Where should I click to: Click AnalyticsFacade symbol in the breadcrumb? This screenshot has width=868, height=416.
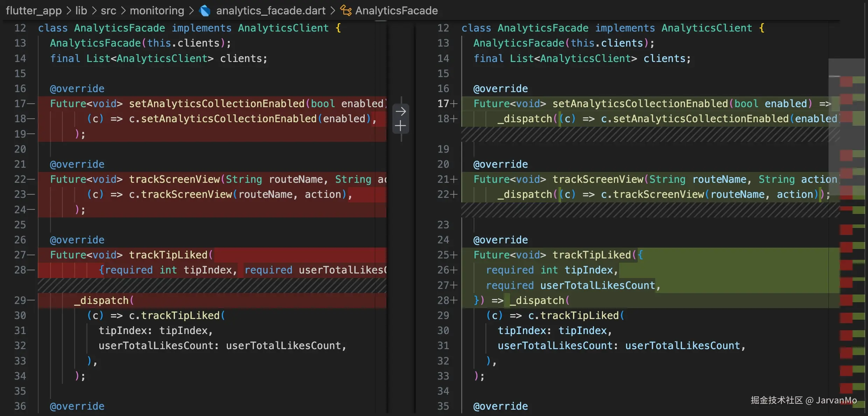click(396, 11)
